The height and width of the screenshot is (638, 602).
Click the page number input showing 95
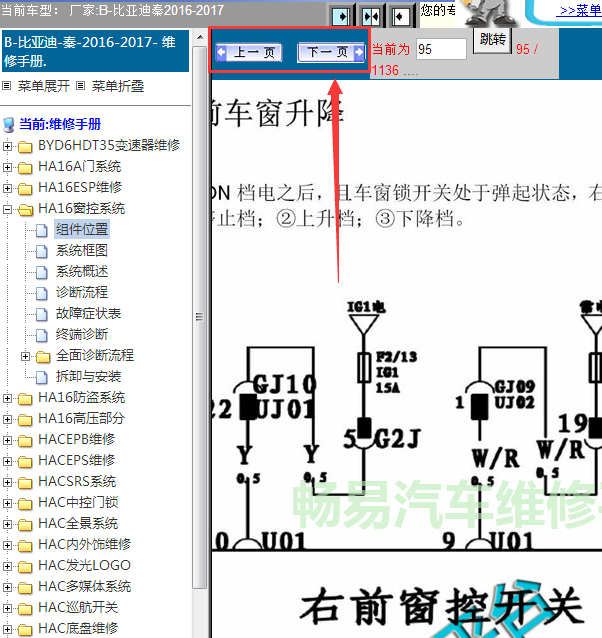coord(441,49)
